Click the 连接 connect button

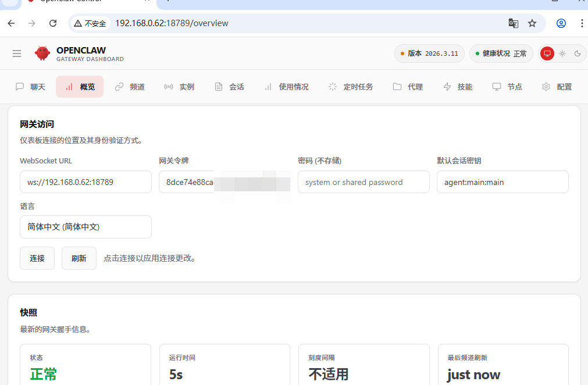pos(37,258)
